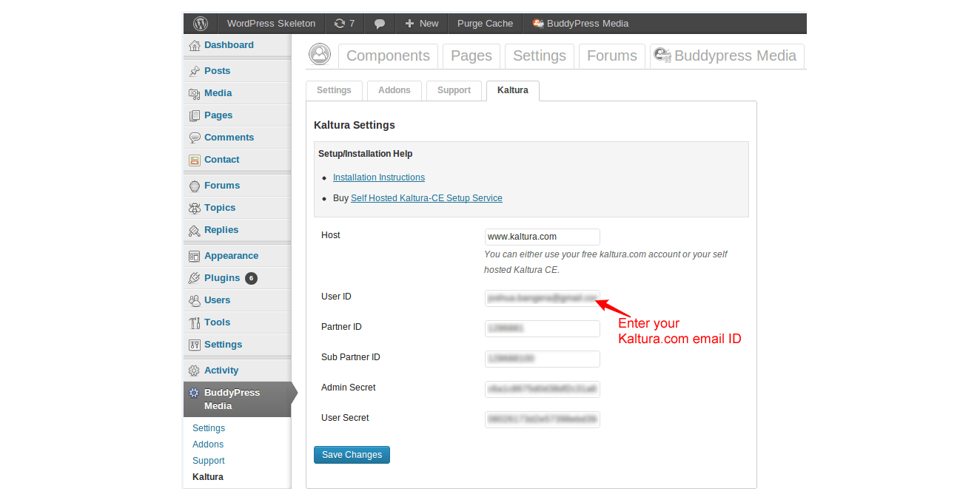The image size is (980, 497).
Task: Open the top Forums tab
Action: point(612,56)
